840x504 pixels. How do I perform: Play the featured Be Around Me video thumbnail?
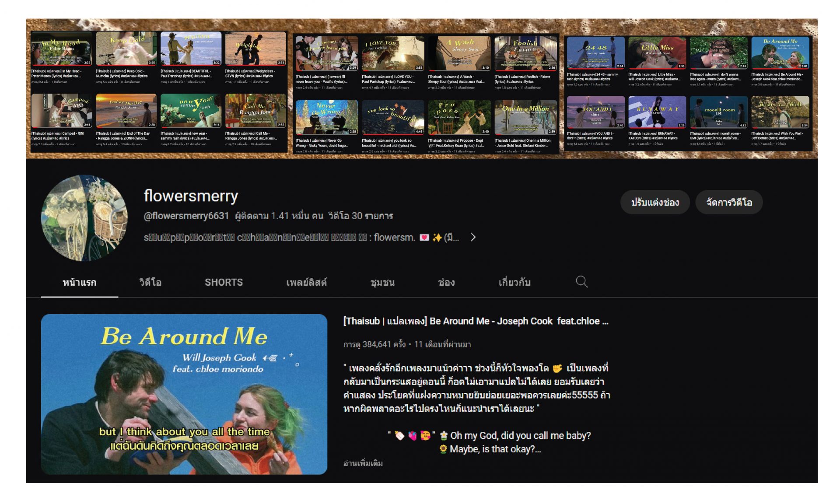[x=184, y=394]
